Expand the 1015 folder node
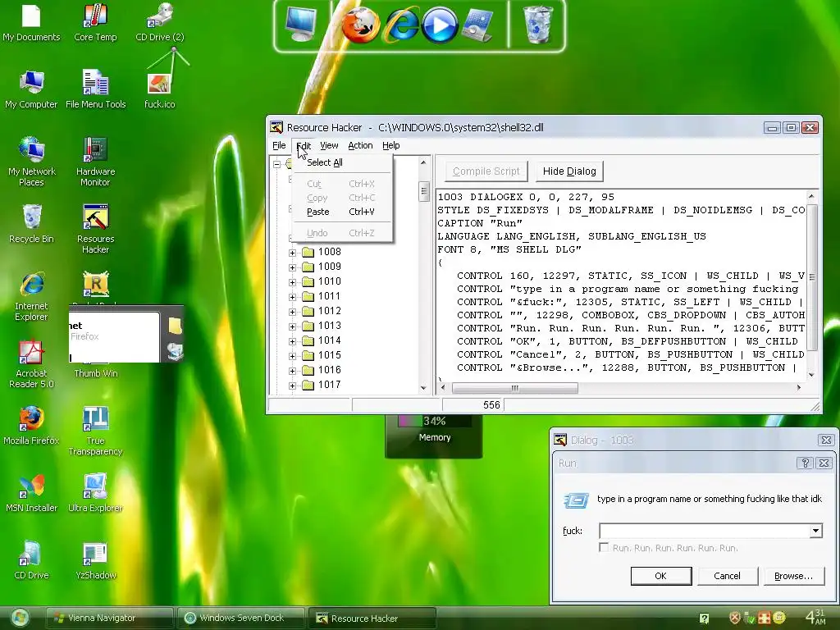The width and height of the screenshot is (840, 630). (x=292, y=356)
